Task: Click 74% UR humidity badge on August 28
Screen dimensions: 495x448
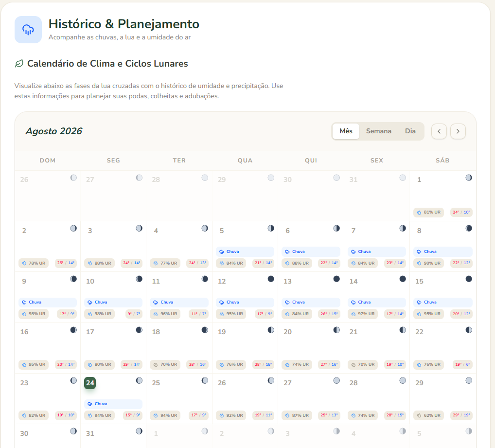Action: coord(363,415)
